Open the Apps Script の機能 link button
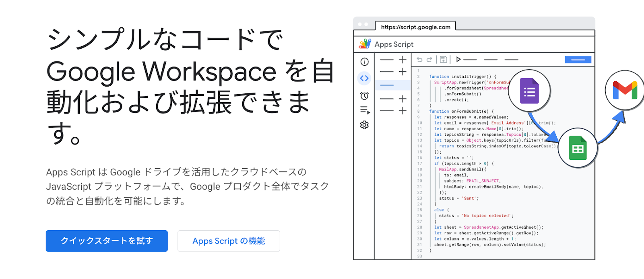 click(x=229, y=241)
